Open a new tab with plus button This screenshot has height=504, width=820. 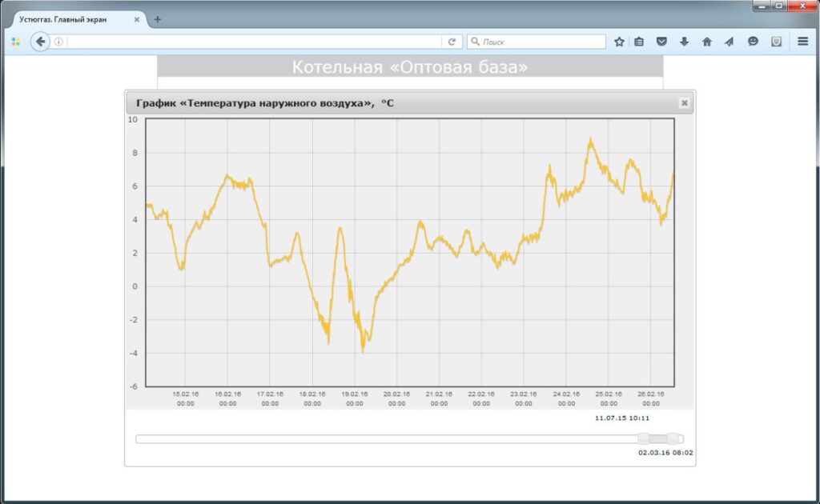(157, 19)
